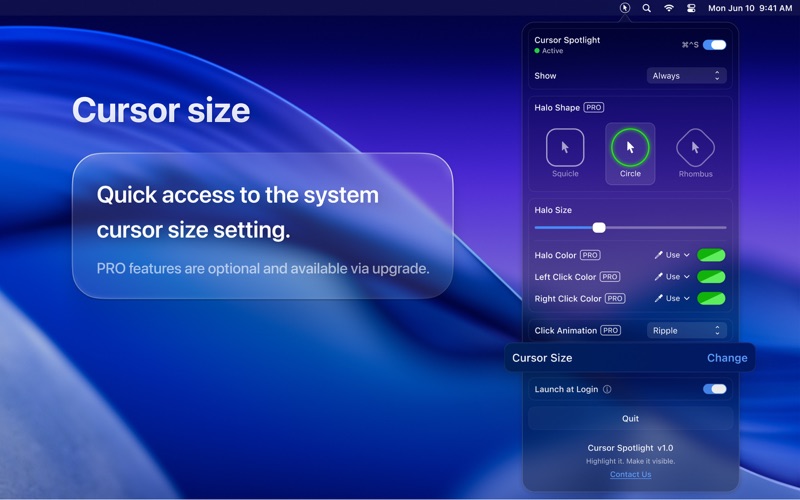Select the Squircle halo shape
Viewport: 800px width, 500px height.
click(565, 153)
